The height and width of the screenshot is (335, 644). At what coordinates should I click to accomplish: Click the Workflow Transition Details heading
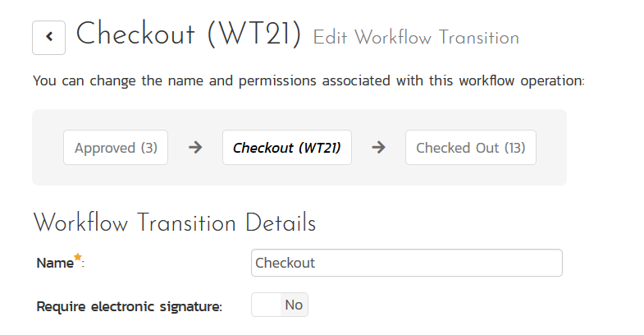click(174, 223)
